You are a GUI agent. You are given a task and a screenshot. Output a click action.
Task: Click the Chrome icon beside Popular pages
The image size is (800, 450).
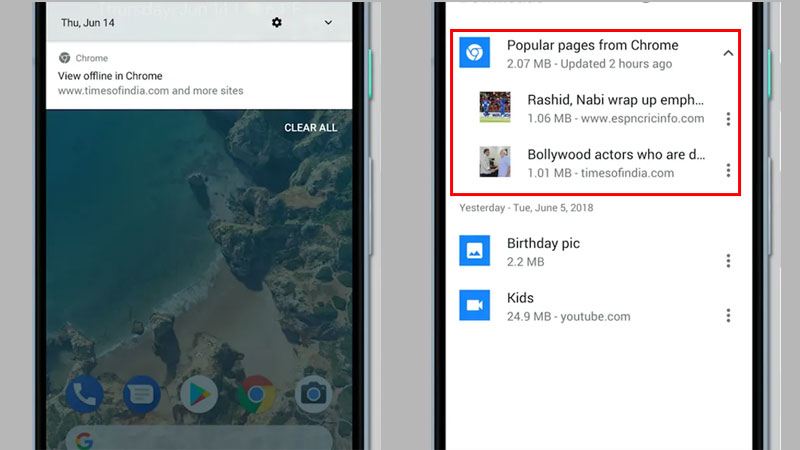click(474, 53)
